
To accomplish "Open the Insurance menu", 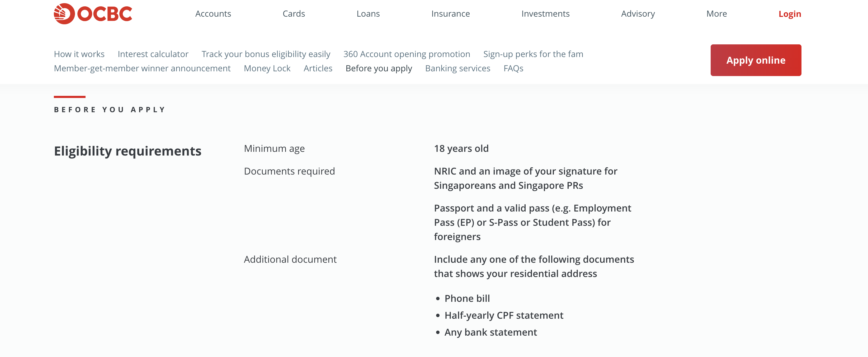I will [450, 14].
